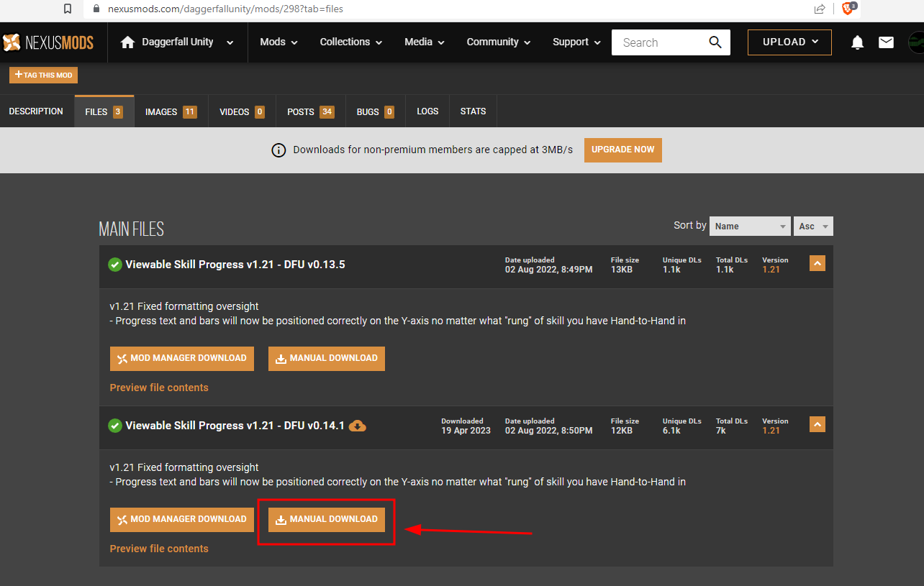Click Manual Download for DFU v0.13.5
The image size is (924, 586).
click(x=327, y=359)
